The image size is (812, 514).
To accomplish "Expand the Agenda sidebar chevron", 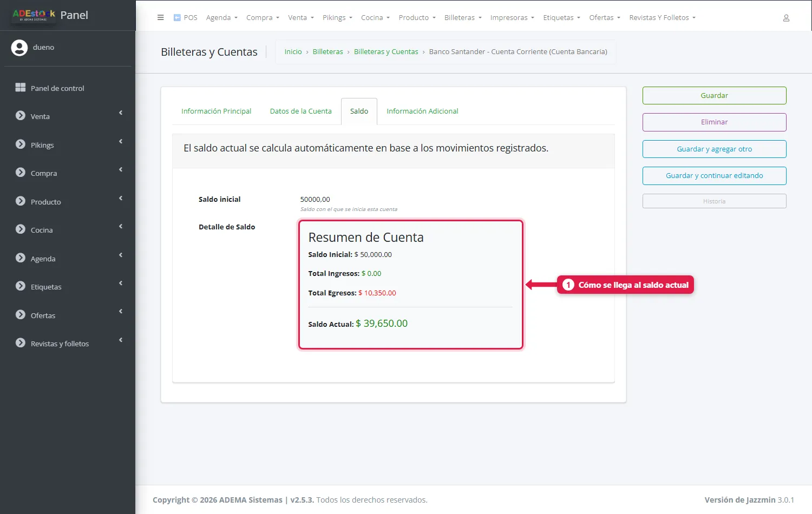I will point(121,255).
